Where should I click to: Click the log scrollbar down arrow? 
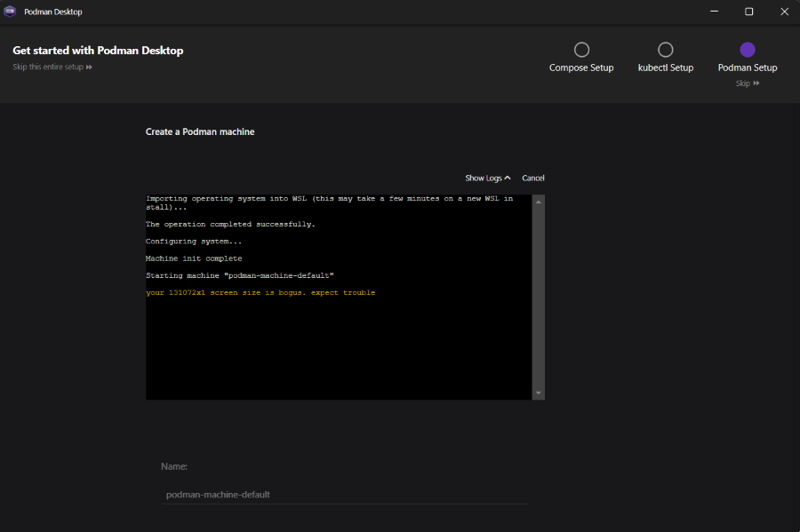[x=539, y=393]
